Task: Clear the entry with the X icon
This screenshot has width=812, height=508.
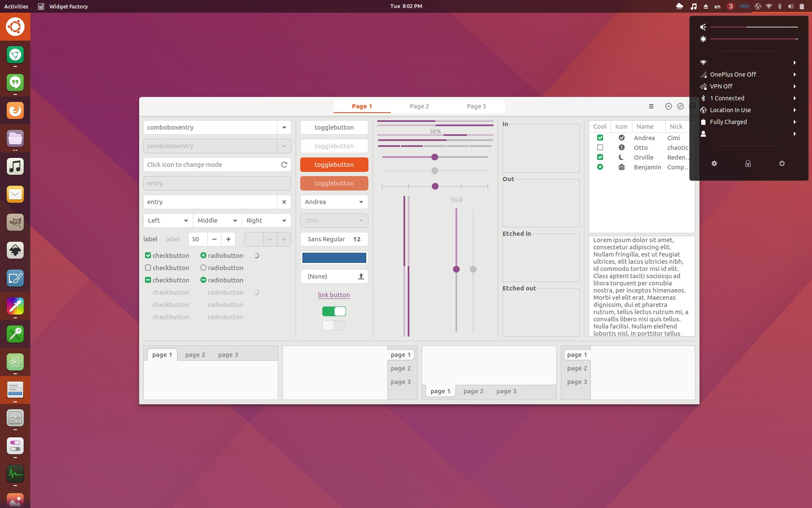Action: click(x=284, y=202)
